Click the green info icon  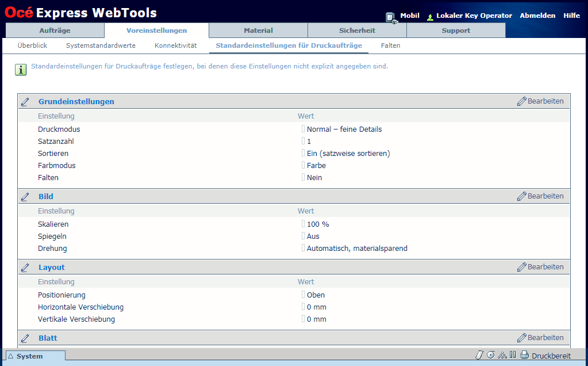tap(21, 70)
